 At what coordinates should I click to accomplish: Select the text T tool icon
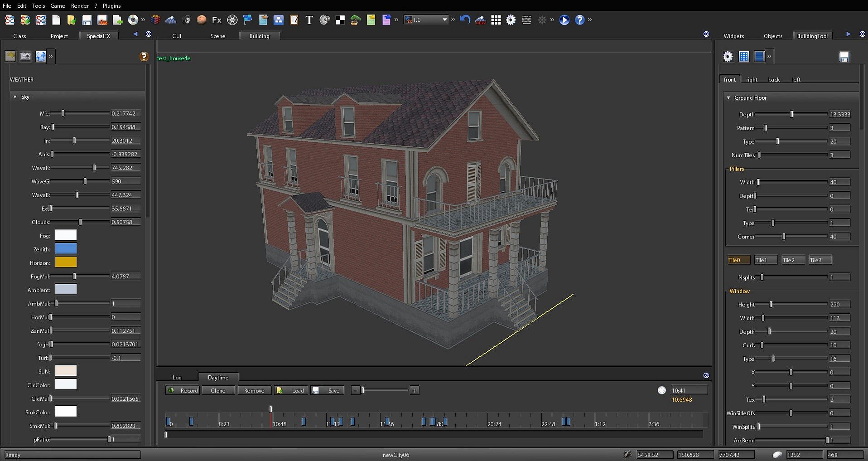tap(309, 20)
